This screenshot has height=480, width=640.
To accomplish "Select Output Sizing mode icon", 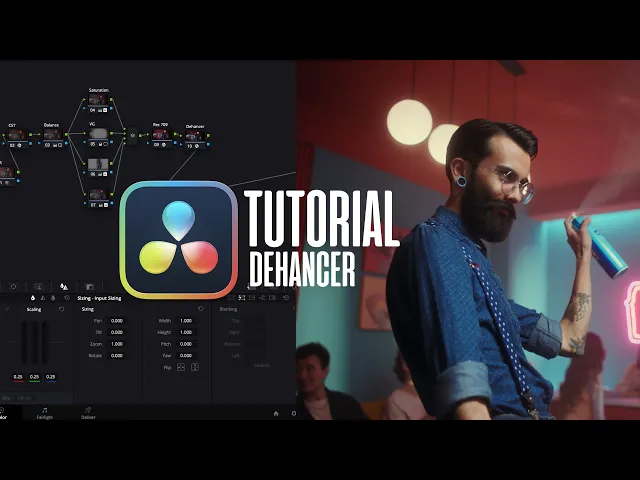I will [252, 298].
